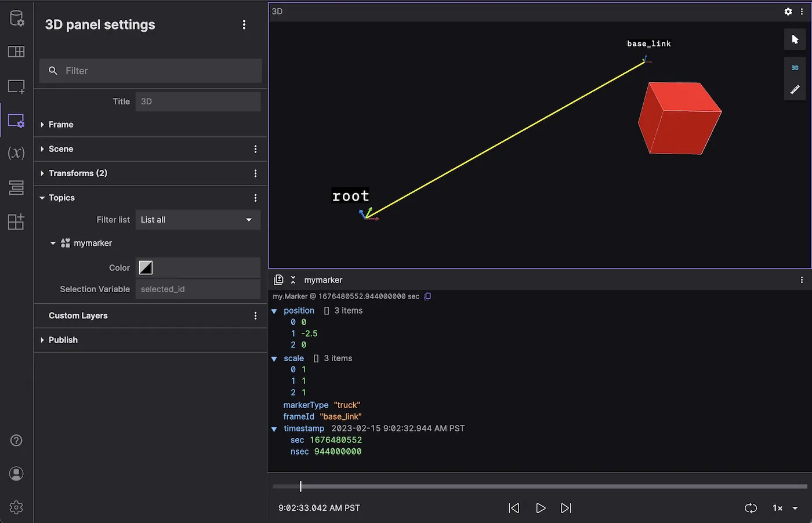Open the Layouts sidebar panel

pos(16,52)
